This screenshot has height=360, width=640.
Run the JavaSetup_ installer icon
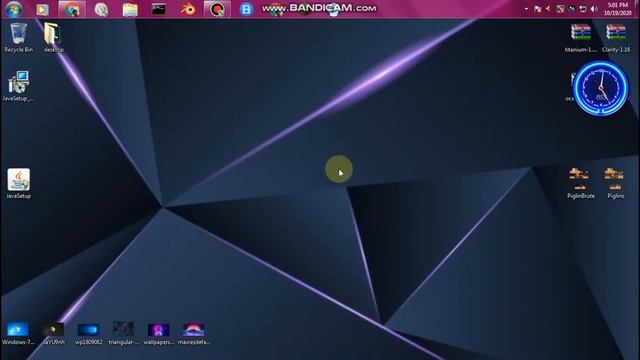[18, 86]
